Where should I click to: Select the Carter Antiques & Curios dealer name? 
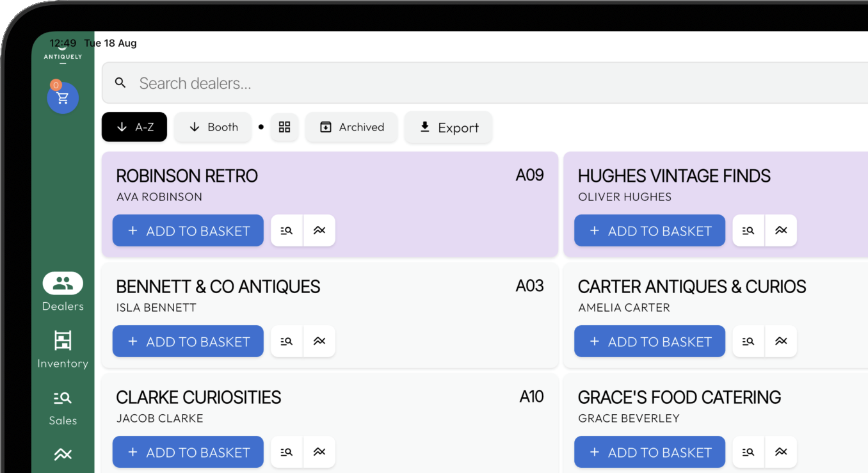(x=692, y=287)
